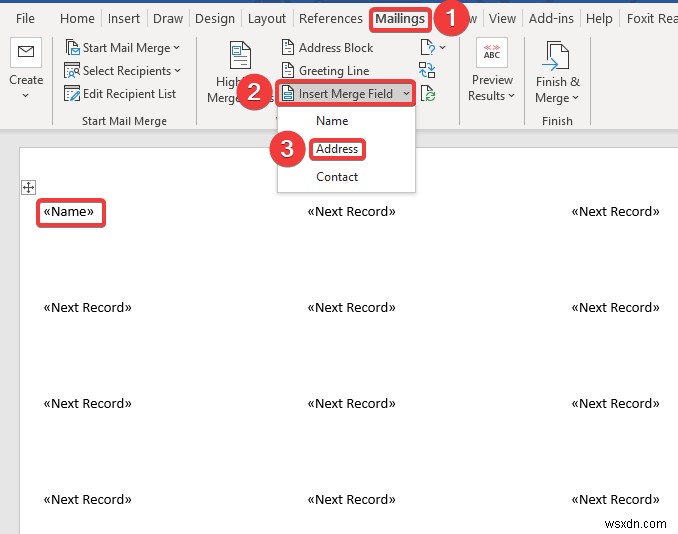Switch to the Draw tab
The image size is (678, 534).
point(168,19)
